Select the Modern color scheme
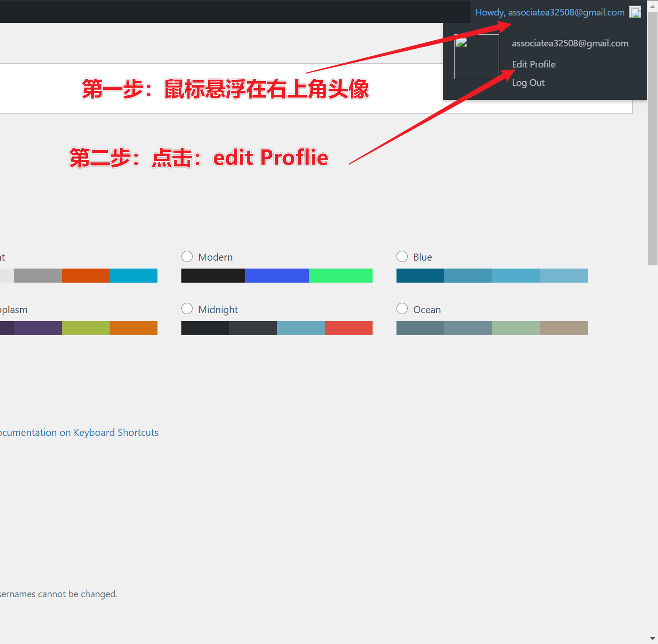 point(187,256)
